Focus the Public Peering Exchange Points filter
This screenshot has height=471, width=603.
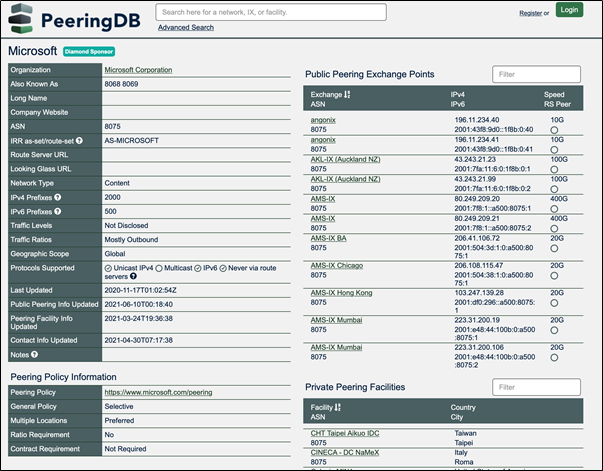tap(536, 74)
